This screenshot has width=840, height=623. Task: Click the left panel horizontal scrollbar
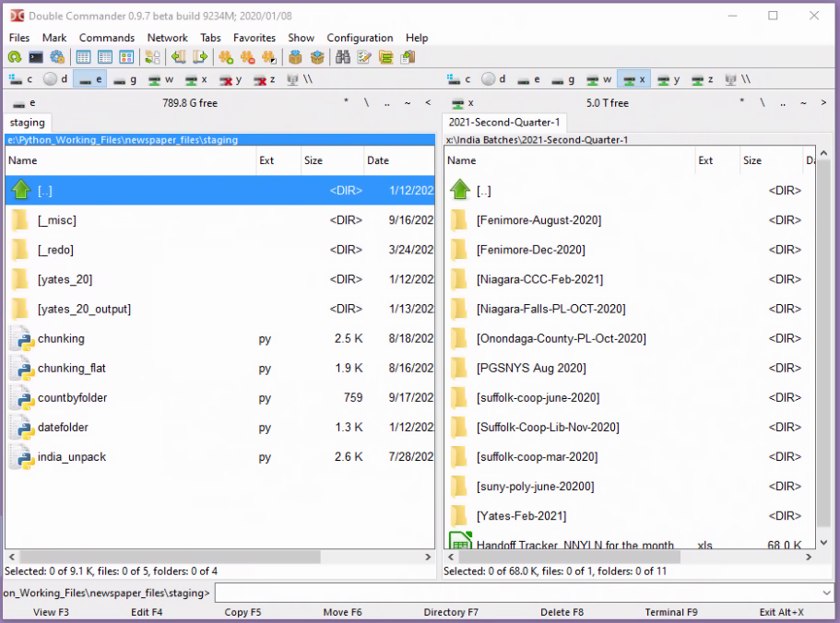tap(171, 558)
